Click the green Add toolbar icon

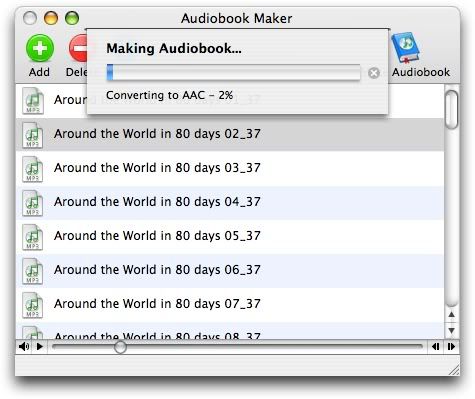[40, 48]
